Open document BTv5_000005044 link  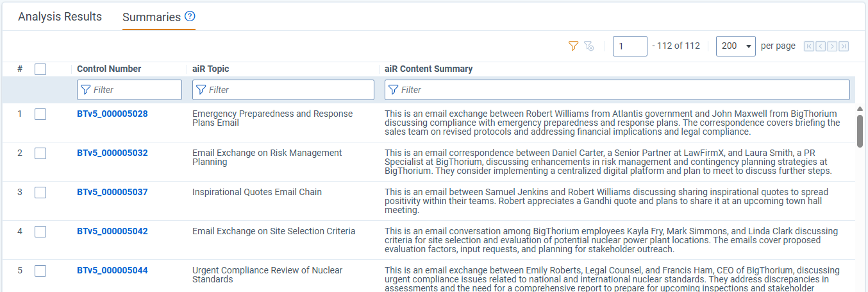pos(112,271)
